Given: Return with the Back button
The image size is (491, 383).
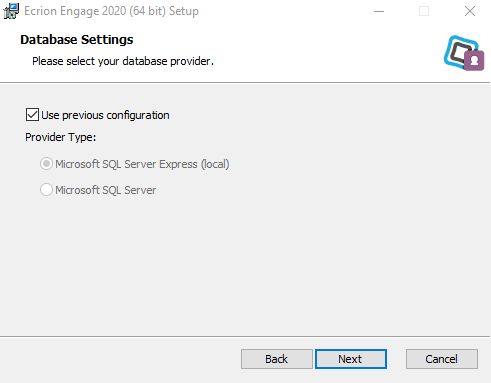Looking at the screenshot, I should (276, 359).
